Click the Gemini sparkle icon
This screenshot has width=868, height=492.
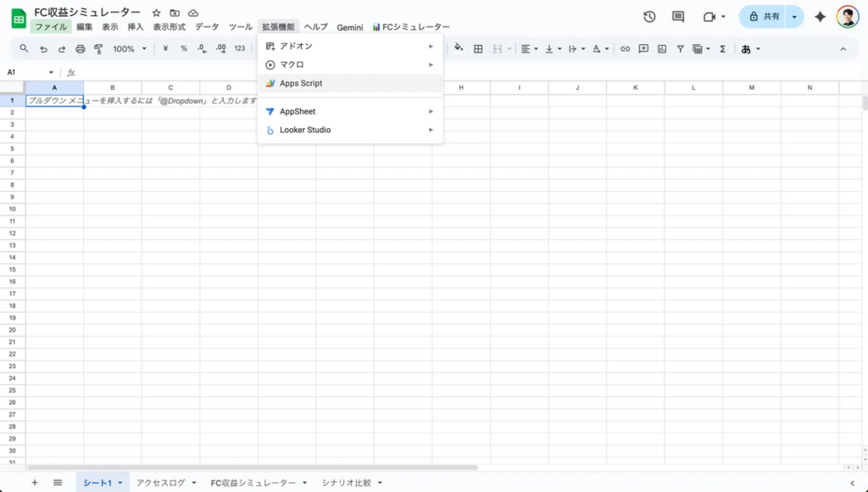[x=820, y=16]
